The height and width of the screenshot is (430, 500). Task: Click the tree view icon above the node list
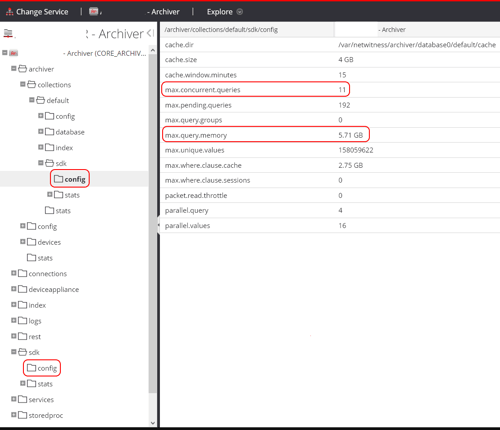[x=8, y=33]
